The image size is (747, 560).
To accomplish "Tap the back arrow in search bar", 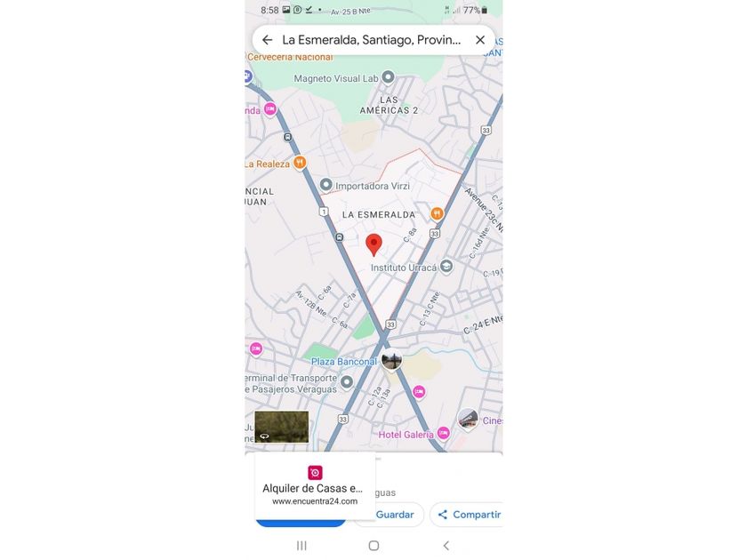I will [x=268, y=40].
